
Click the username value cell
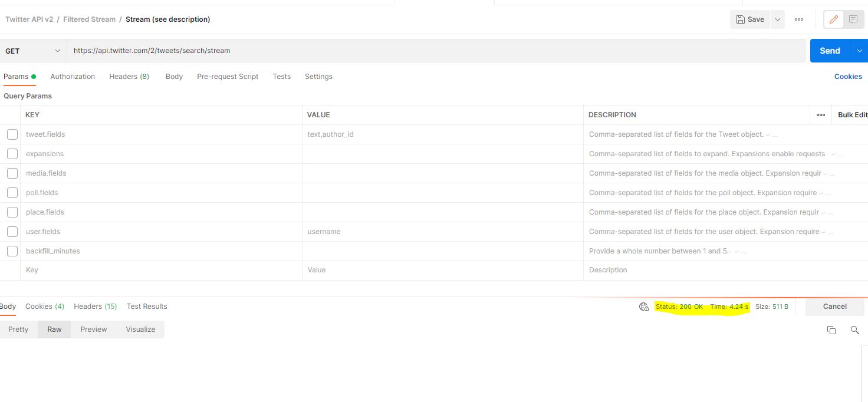coord(442,232)
